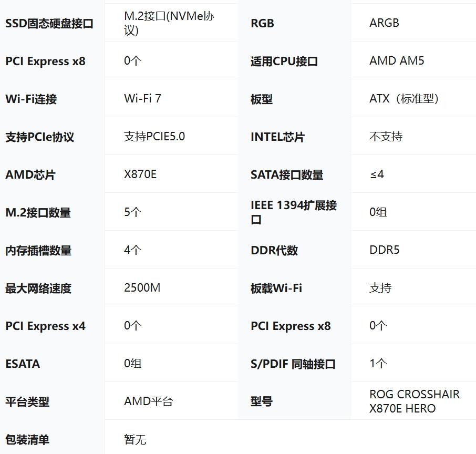This screenshot has width=476, height=454.
Task: Click the 0组 value in ESATA row
Action: pyautogui.click(x=133, y=363)
